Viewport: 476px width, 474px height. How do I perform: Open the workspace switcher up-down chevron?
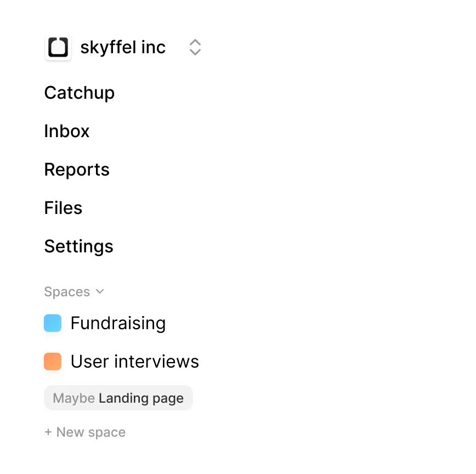(x=195, y=48)
